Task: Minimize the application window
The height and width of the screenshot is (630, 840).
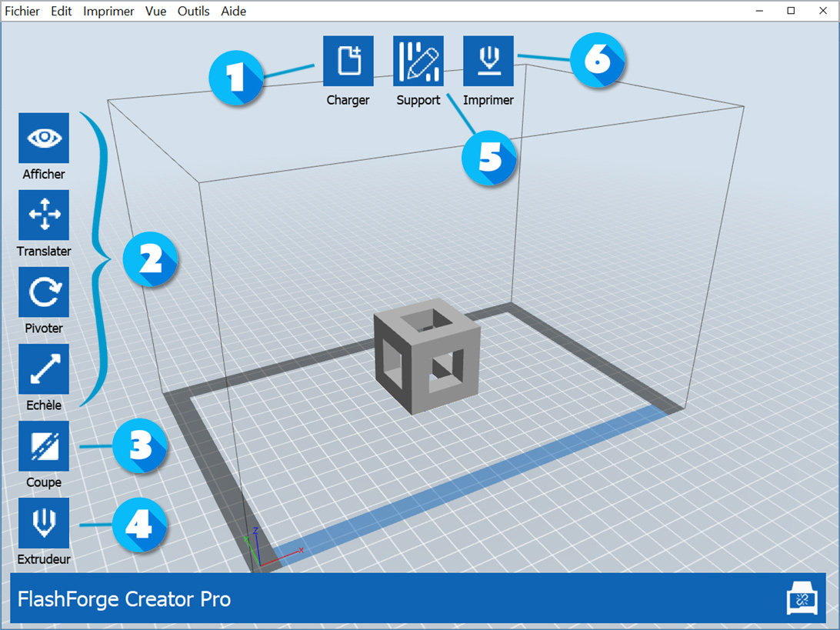Action: pos(759,11)
